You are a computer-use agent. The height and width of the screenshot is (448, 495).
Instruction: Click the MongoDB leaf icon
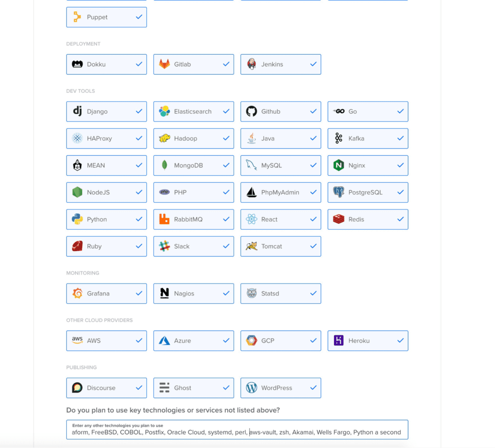click(x=164, y=165)
